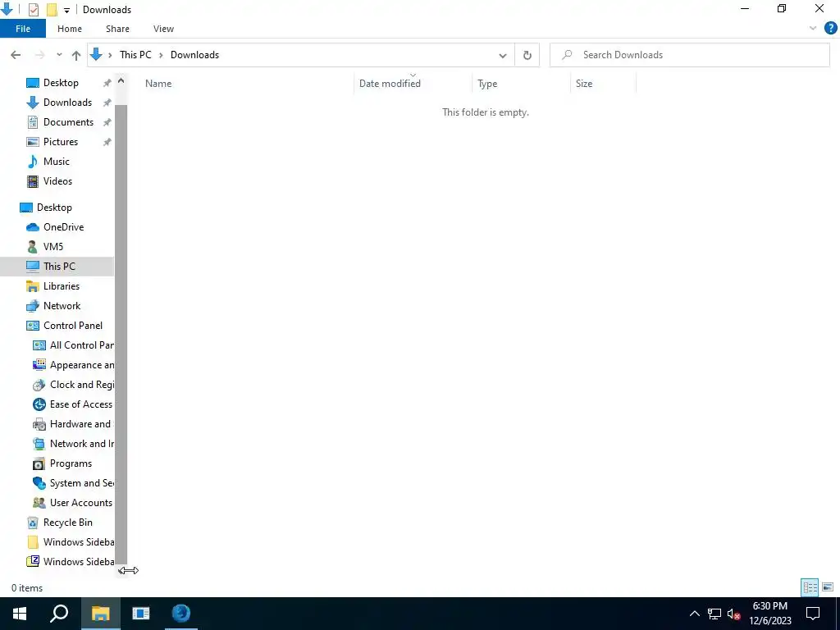
Task: Open the Firefox browser taskbar icon
Action: pos(181,614)
